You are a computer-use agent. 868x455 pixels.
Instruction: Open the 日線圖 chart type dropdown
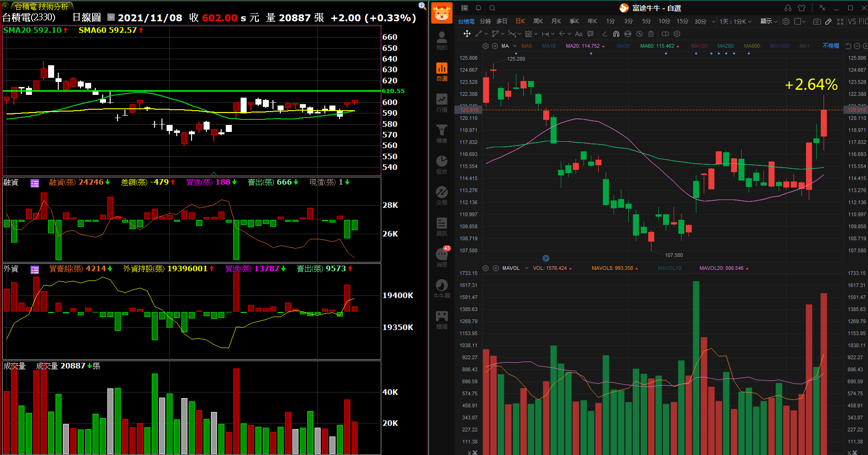coord(111,17)
